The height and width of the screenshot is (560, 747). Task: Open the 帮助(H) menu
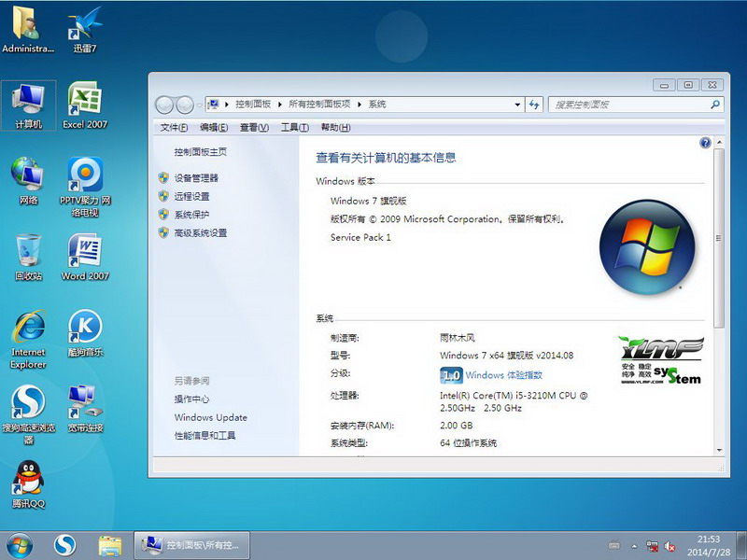[x=336, y=128]
